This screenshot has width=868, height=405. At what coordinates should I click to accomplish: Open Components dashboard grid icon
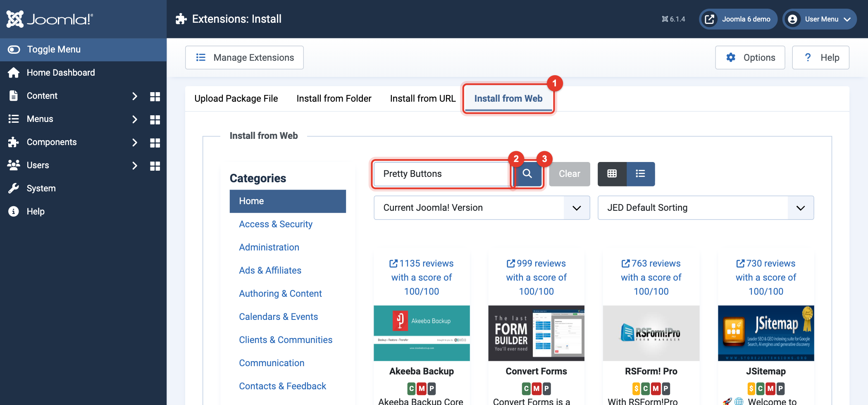[x=155, y=143]
